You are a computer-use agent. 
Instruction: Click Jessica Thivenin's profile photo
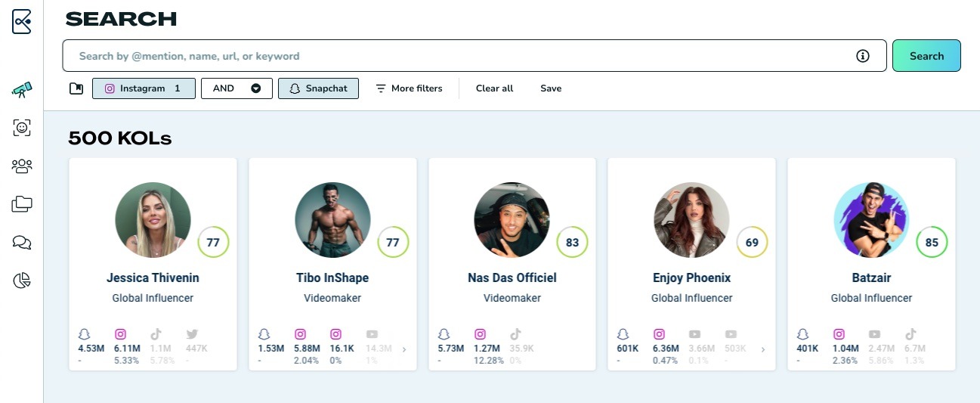click(x=153, y=219)
